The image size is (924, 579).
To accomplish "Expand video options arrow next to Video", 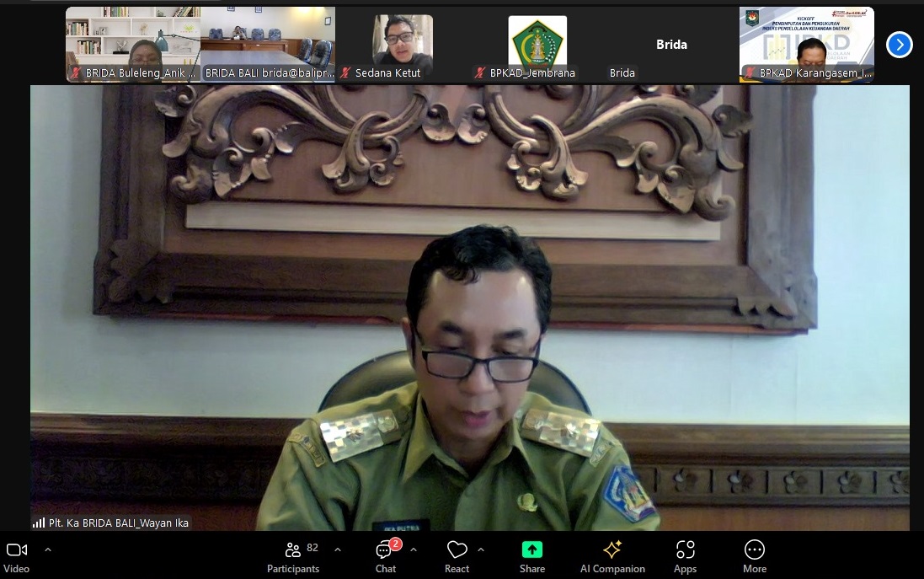I will click(48, 550).
